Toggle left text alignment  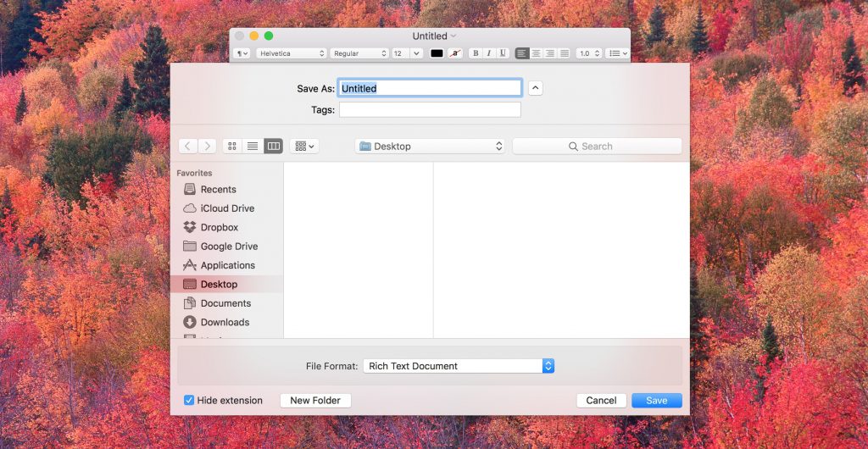point(521,53)
